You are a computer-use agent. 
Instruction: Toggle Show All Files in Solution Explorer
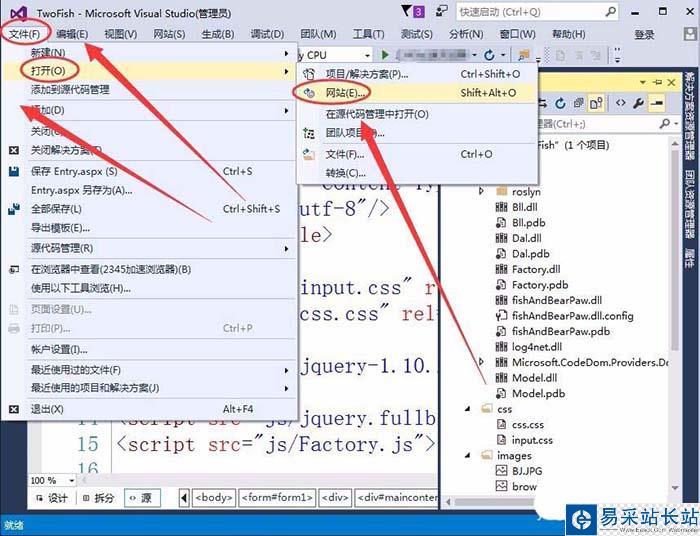[596, 104]
